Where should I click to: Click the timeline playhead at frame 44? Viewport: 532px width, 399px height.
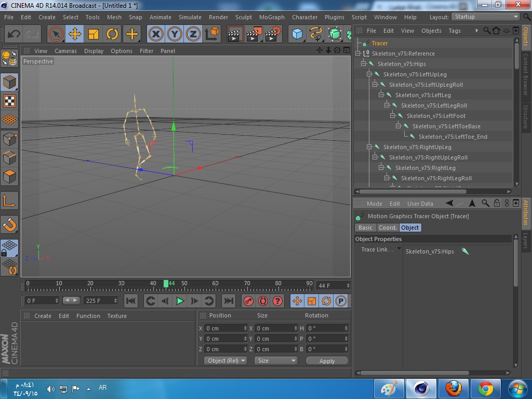tap(166, 284)
